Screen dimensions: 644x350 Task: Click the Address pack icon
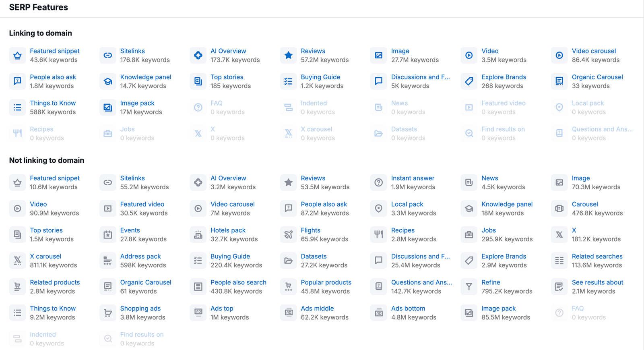pyautogui.click(x=107, y=261)
